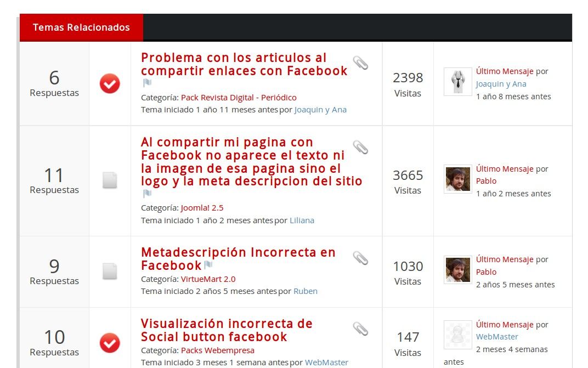
Task: Click the paperclip attachment icon for Facebook articulos topic
Action: point(360,63)
